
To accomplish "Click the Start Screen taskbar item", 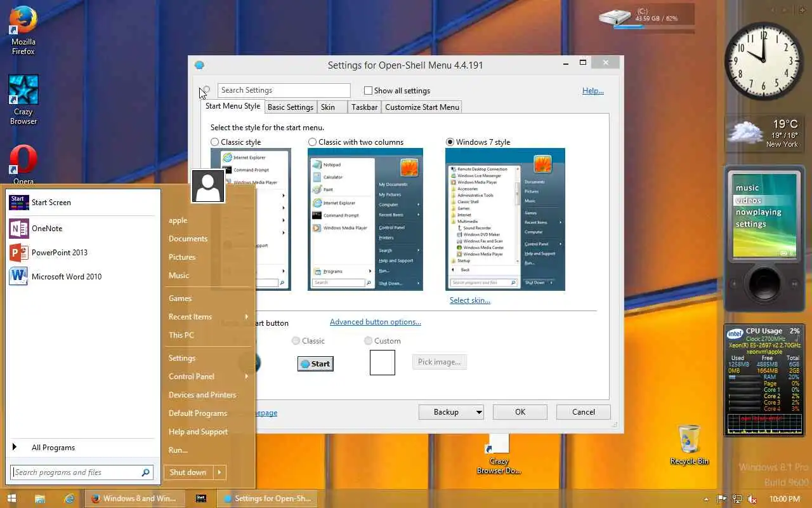I will pos(200,498).
